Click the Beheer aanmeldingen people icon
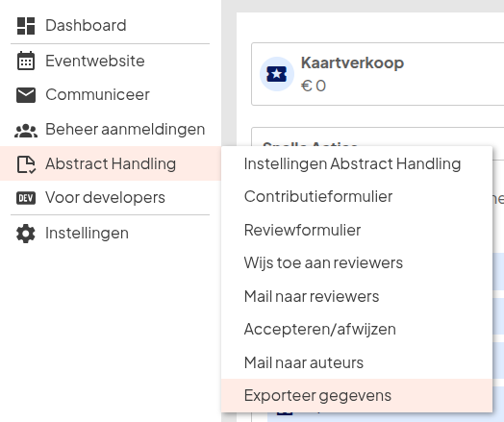This screenshot has width=504, height=422. click(26, 131)
